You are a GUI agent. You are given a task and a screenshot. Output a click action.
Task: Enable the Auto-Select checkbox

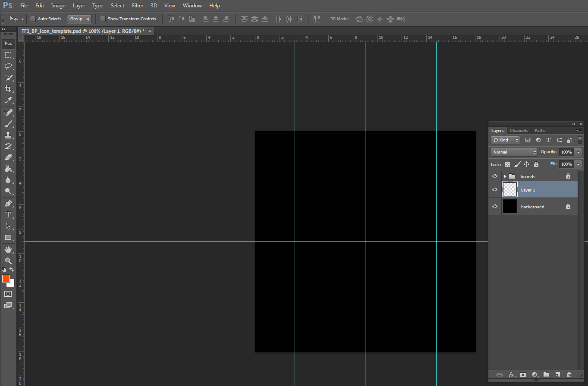33,19
